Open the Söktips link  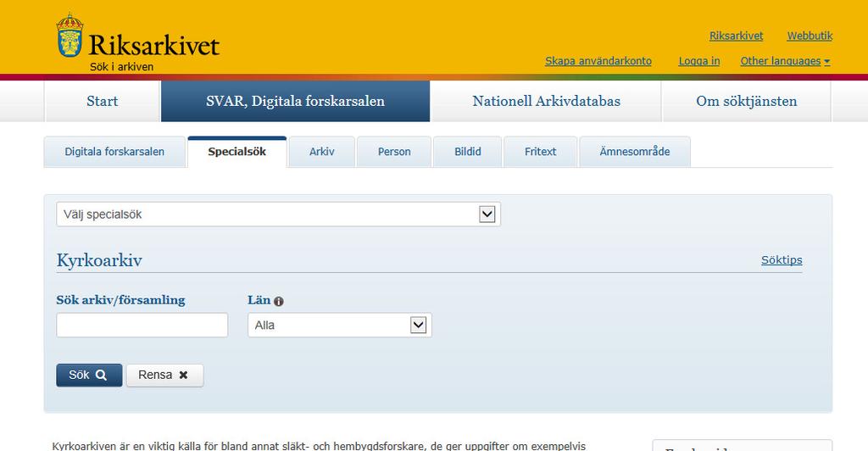781,260
